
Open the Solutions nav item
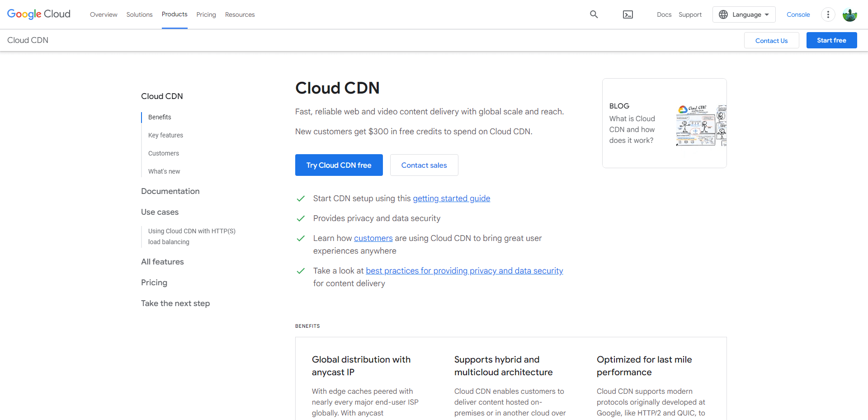pyautogui.click(x=140, y=14)
